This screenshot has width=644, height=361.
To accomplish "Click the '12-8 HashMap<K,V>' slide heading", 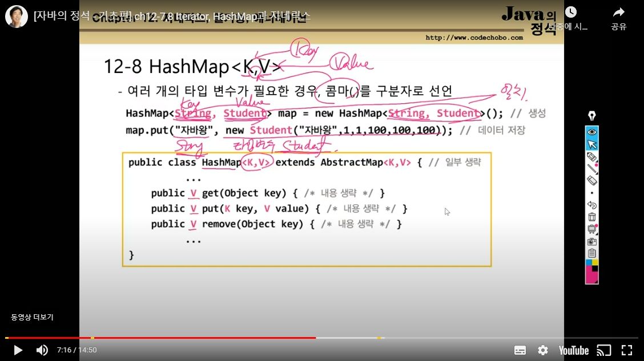I will coord(193,67).
